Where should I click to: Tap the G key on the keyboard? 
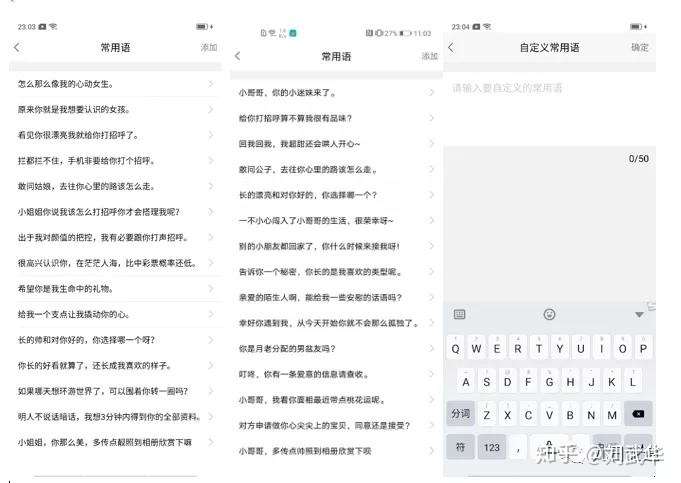point(549,382)
